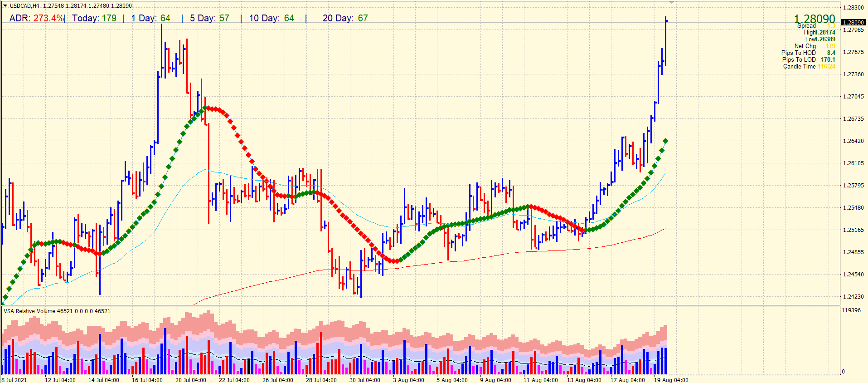Click the VSA Relative Volume indicator label
This screenshot has height=383, width=868.
pos(57,311)
